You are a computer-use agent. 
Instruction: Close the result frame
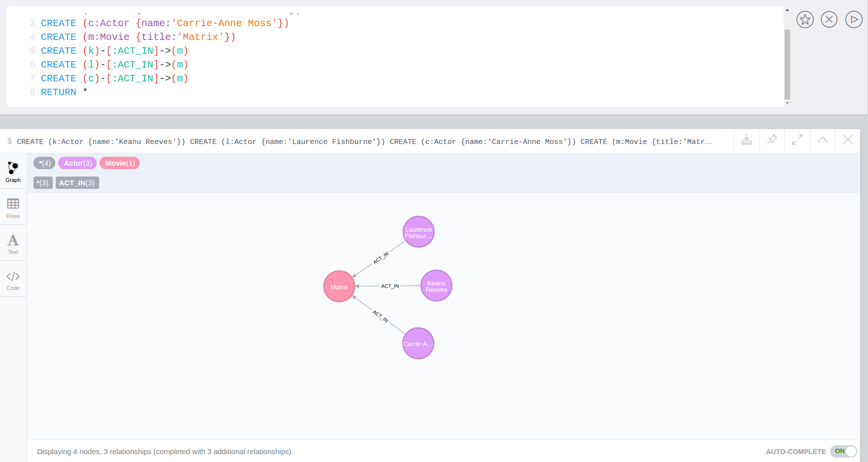tap(847, 140)
